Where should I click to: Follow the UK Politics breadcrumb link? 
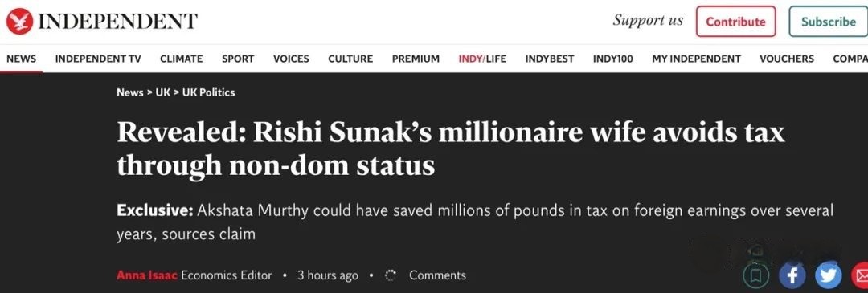pos(209,93)
